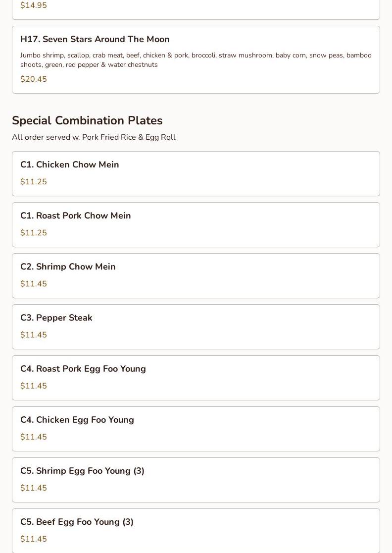The height and width of the screenshot is (553, 392).
Task: Choose C4. Chicken Egg Foo Young
Action: click(x=77, y=420)
